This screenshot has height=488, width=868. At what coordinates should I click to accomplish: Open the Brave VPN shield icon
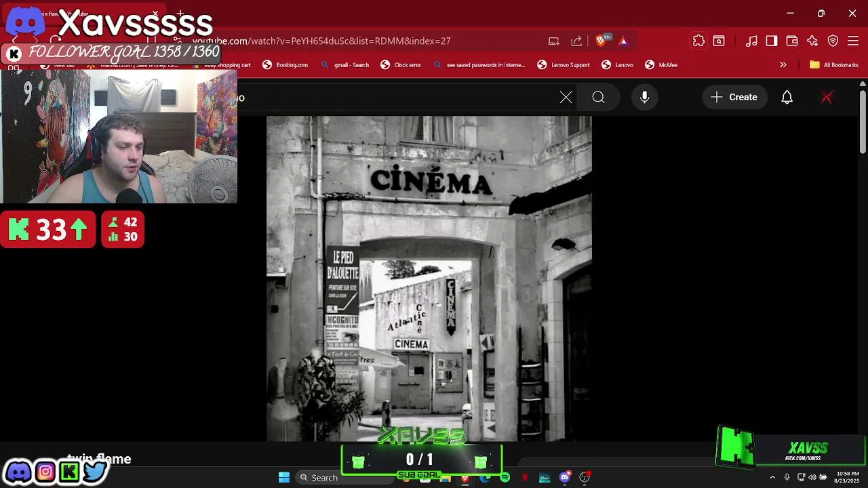coord(833,41)
